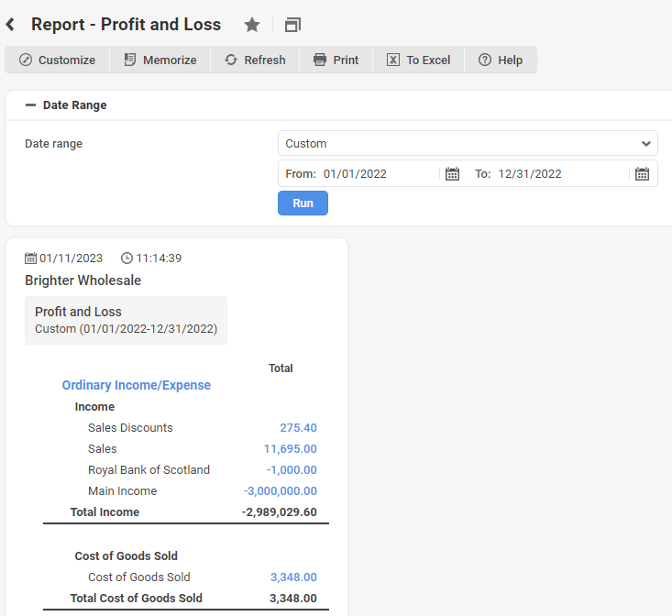
Task: Open Main Income amount -3,000,000.00
Action: point(281,491)
